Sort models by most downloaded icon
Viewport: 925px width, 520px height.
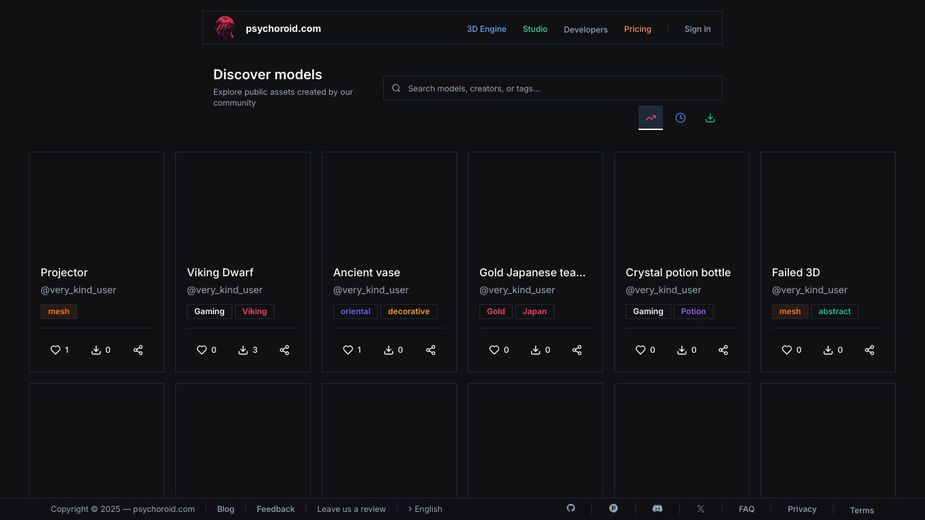(x=710, y=118)
